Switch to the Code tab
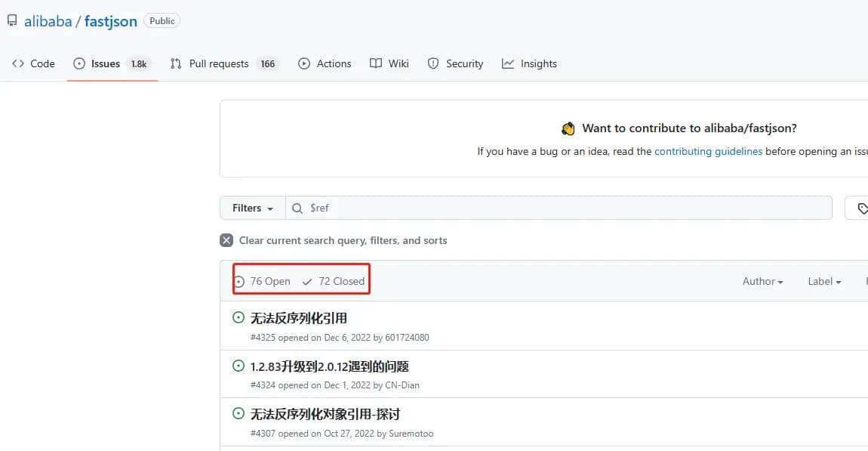 33,63
